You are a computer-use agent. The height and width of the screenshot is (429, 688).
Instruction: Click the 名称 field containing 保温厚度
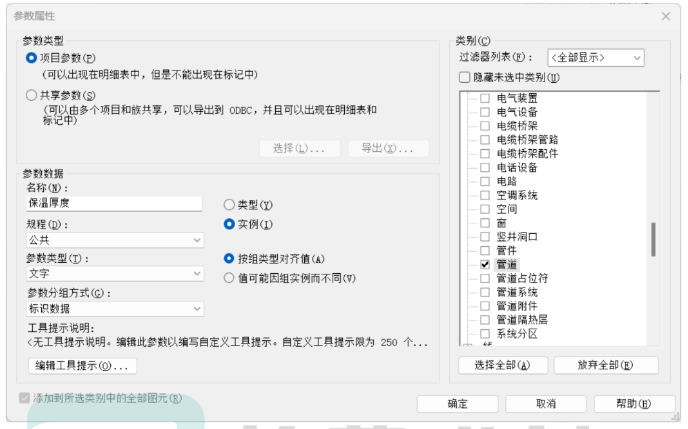coord(114,203)
